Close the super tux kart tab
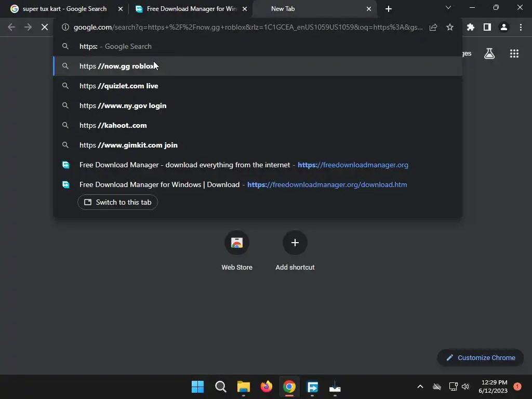This screenshot has height=399, width=532. (121, 9)
